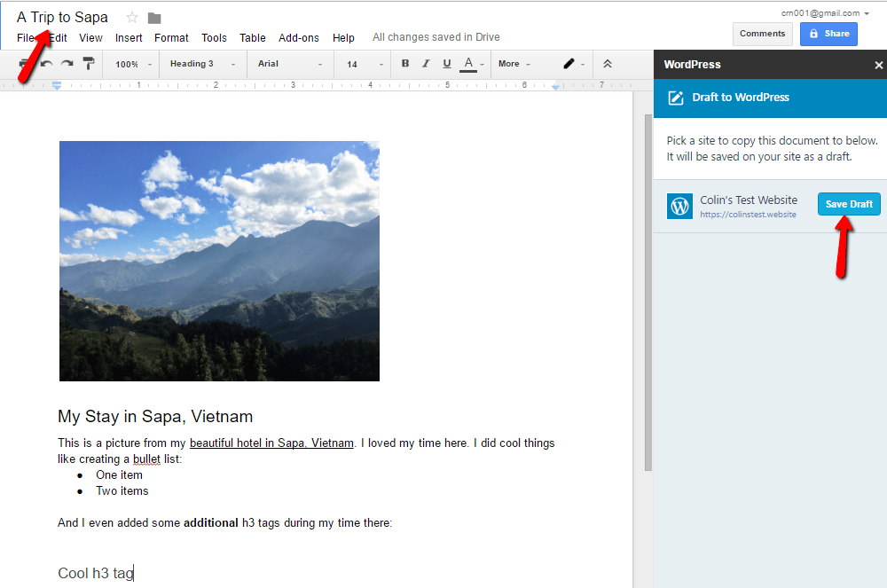Click the undo arrow in toolbar

point(46,64)
